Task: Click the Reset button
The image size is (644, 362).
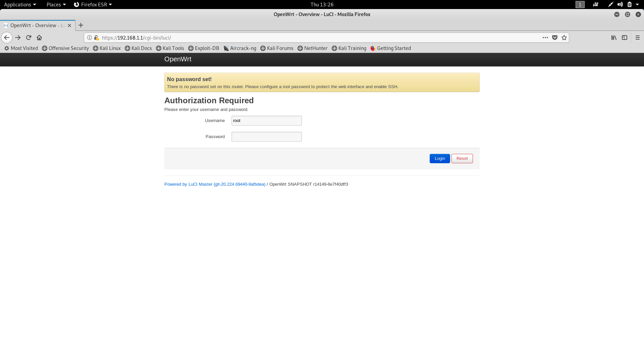Action: pos(462,159)
